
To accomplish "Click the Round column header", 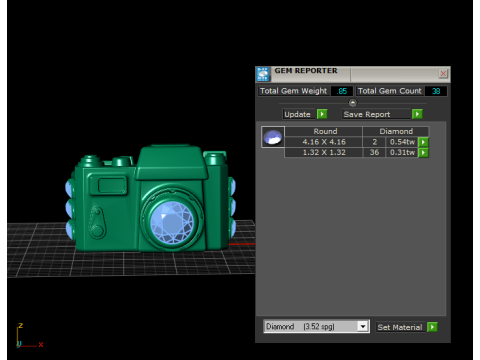I will click(x=325, y=131).
